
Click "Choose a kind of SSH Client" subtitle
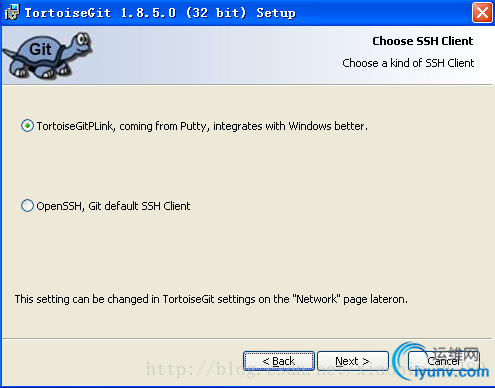(408, 63)
